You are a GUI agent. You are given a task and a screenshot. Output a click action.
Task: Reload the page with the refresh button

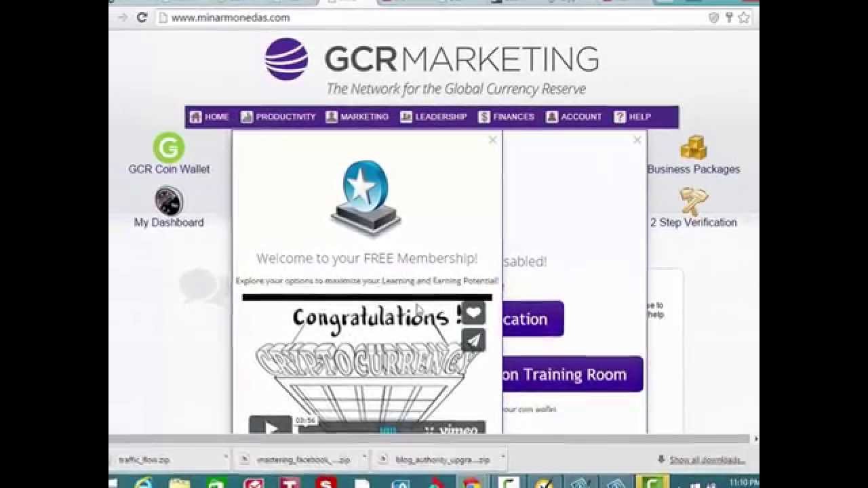(142, 18)
